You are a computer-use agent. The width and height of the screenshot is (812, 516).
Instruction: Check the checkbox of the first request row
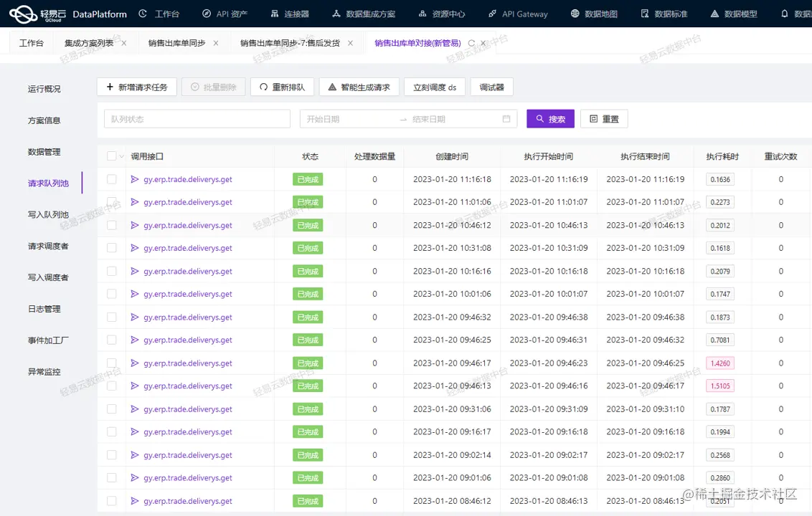point(111,178)
